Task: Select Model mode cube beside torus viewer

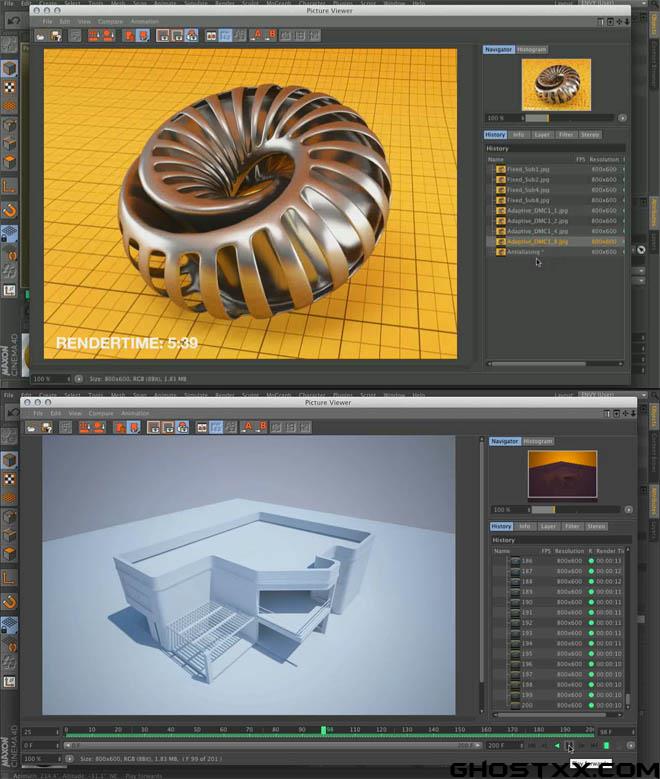Action: click(x=9, y=68)
